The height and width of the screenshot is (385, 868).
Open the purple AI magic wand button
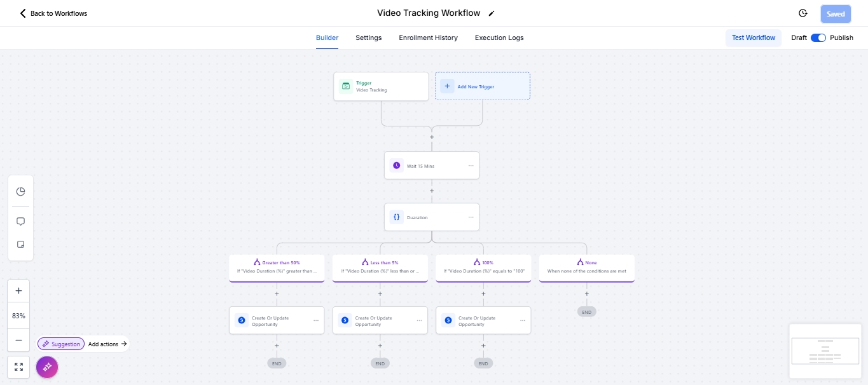tap(47, 367)
